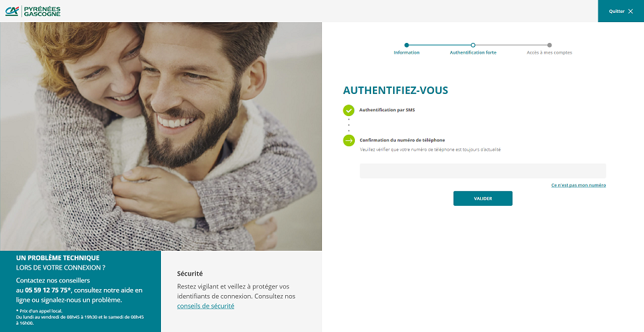Viewport: 644px width, 332px height.
Task: Click the progress line between first two steps
Action: coord(440,45)
